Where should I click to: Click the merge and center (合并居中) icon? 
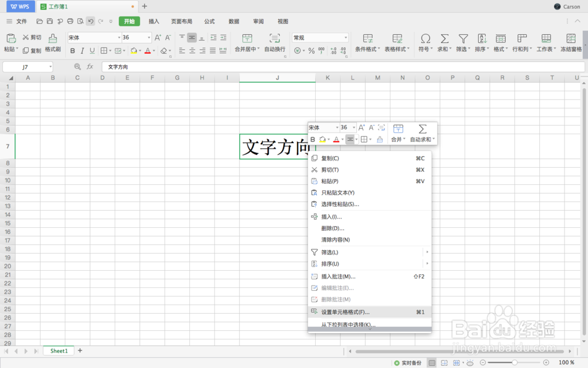[x=246, y=41]
